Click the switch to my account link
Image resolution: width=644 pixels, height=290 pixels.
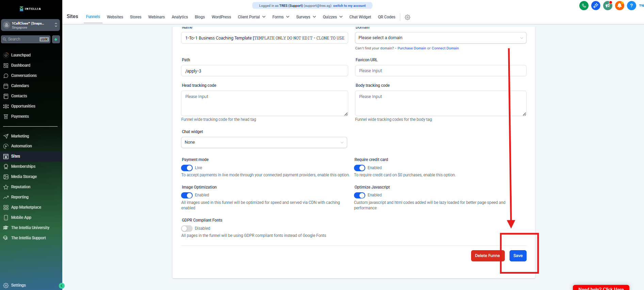pos(350,6)
